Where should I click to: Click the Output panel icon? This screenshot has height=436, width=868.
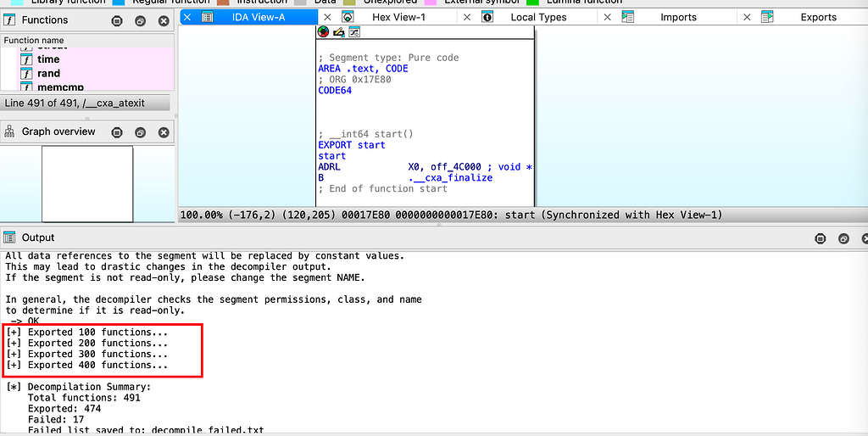click(x=9, y=238)
